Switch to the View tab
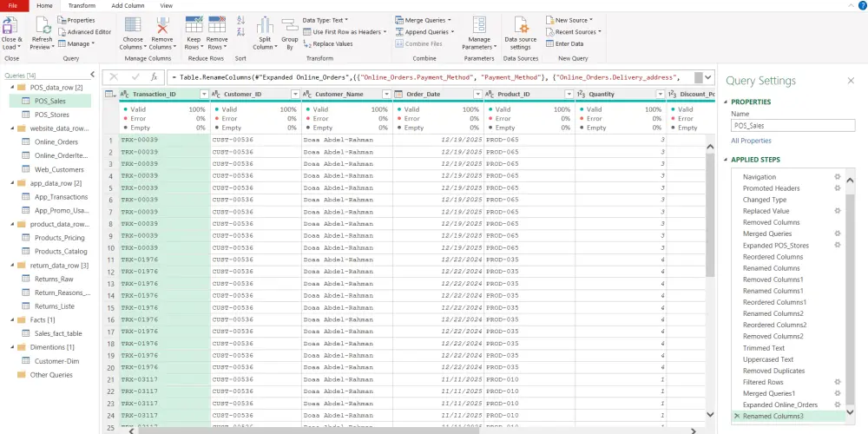Viewport: 868px width, 434px height. click(x=166, y=5)
